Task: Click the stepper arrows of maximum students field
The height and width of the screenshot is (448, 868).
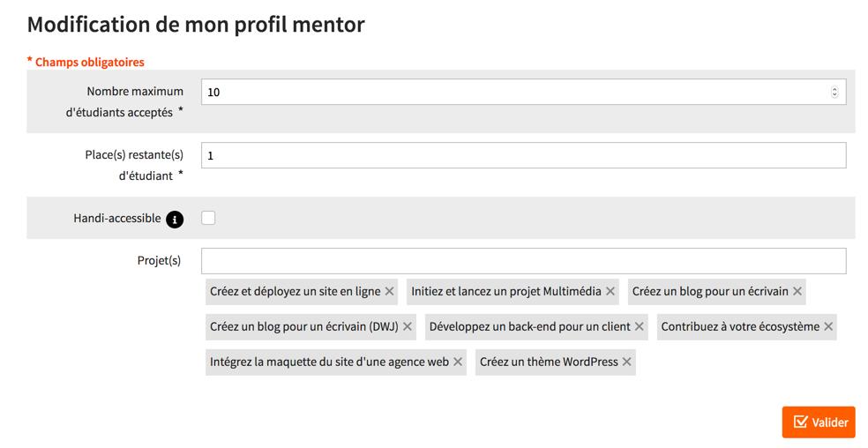Action: point(834,93)
